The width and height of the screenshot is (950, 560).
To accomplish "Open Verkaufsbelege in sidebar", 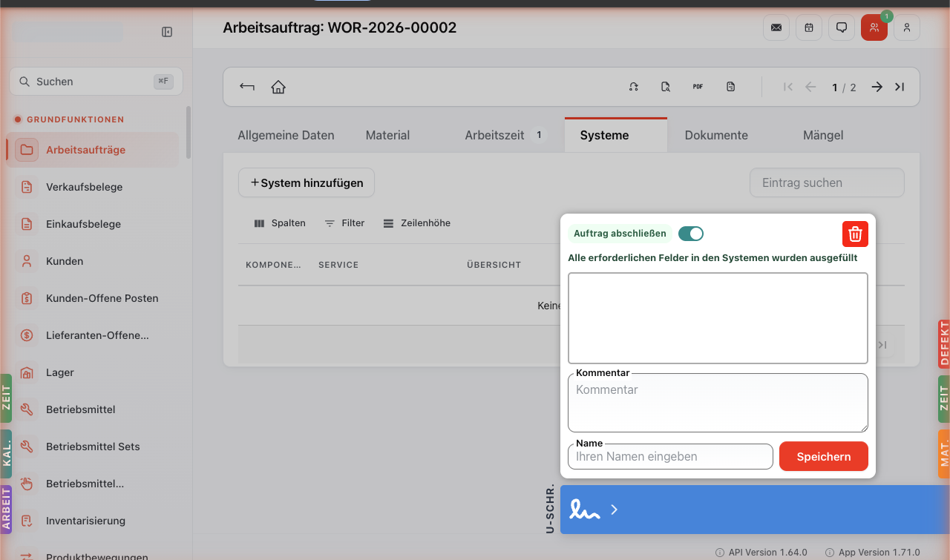I will [x=93, y=187].
